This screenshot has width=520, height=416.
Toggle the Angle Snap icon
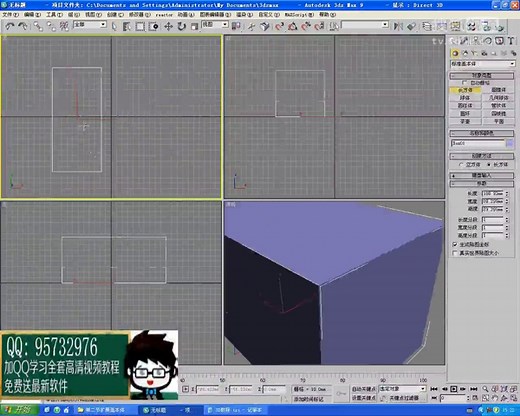(x=293, y=26)
